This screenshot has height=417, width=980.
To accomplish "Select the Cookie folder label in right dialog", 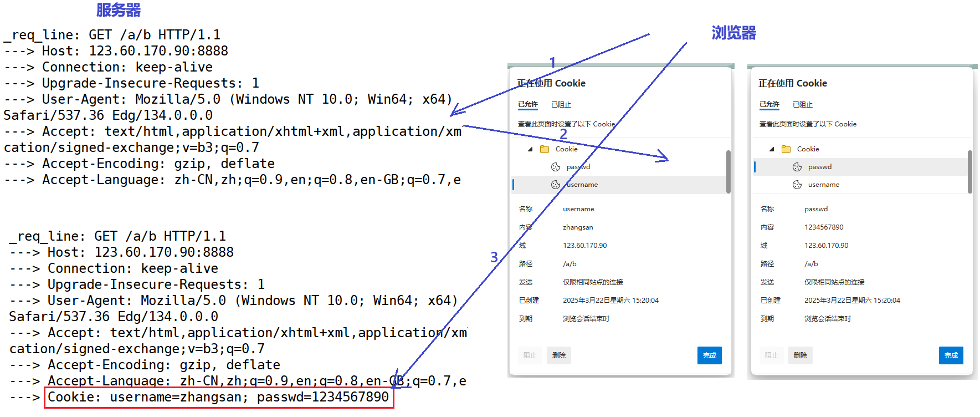I will click(808, 149).
